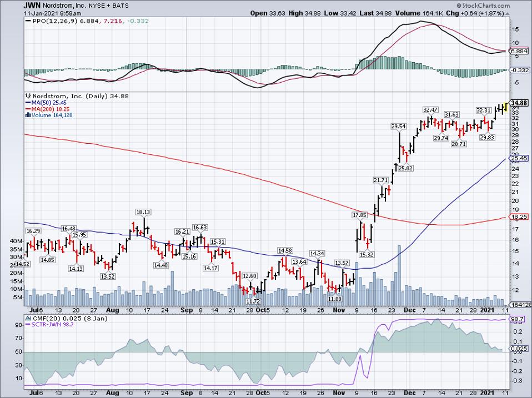Click the 11.72 low price annotation
The image size is (532, 398).
pos(253,301)
